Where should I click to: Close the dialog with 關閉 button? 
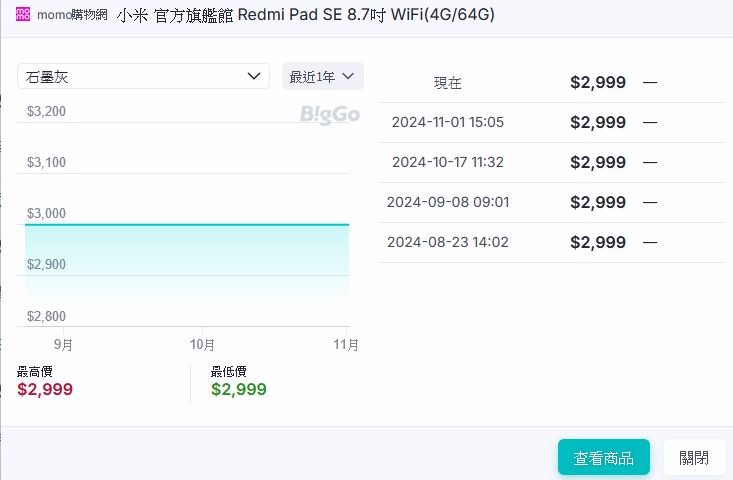(x=694, y=458)
